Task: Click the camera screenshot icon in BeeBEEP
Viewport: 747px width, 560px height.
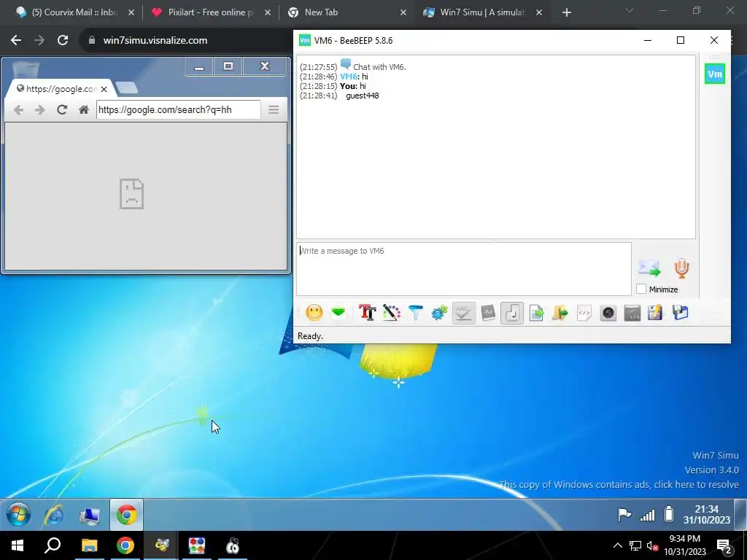Action: (608, 313)
